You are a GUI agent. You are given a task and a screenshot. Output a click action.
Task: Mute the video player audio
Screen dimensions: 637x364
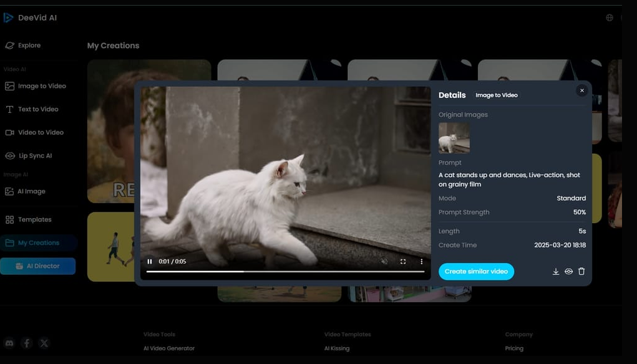[384, 262]
